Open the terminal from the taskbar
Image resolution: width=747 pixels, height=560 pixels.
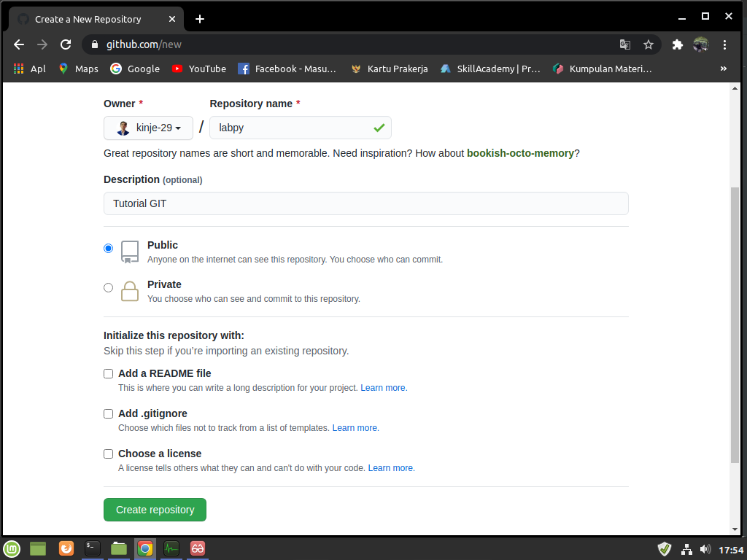(93, 549)
